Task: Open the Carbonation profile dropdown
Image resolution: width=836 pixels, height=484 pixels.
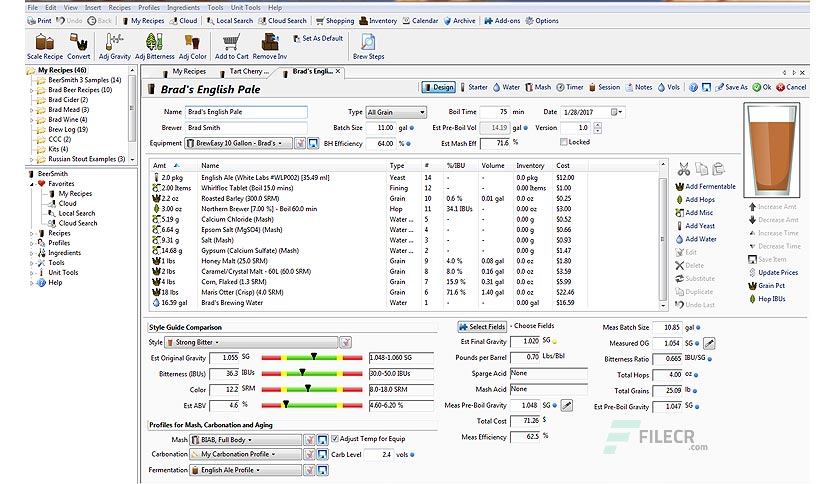Action: pos(245,455)
